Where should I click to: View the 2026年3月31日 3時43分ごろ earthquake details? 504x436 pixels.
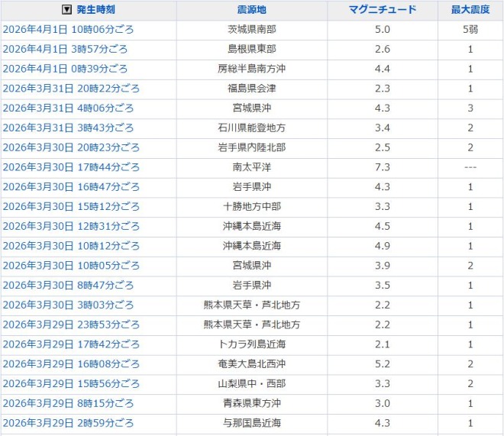tap(68, 128)
